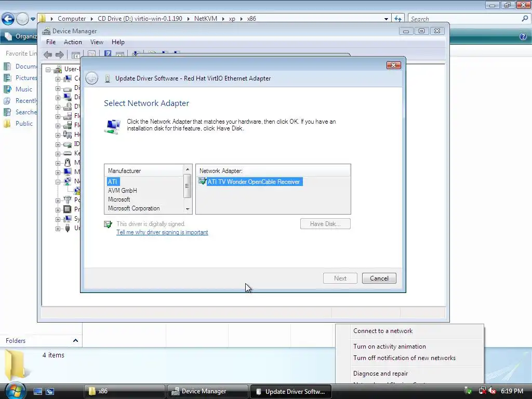This screenshot has height=399, width=532.
Task: Select AVM GmbH manufacturer
Action: [123, 191]
